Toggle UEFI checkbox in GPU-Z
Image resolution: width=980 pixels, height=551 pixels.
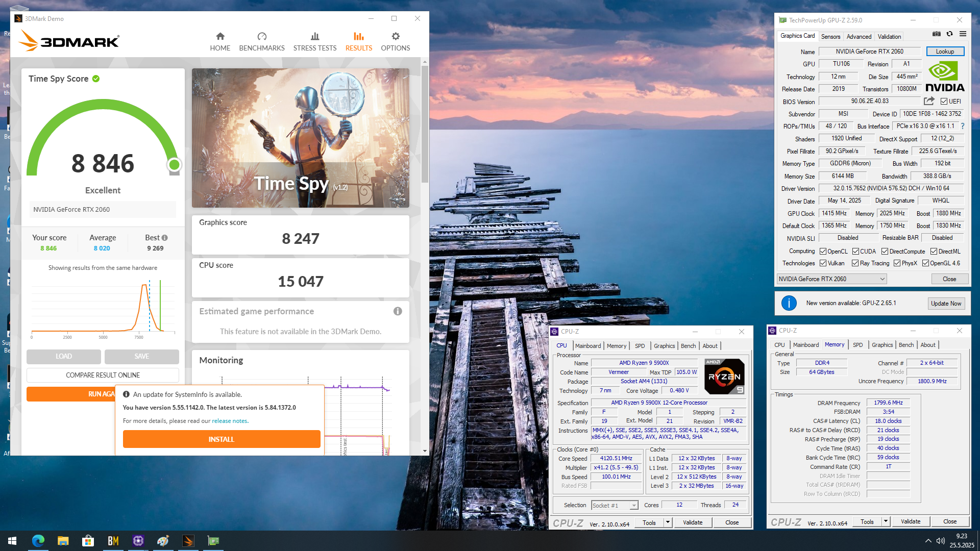point(944,102)
